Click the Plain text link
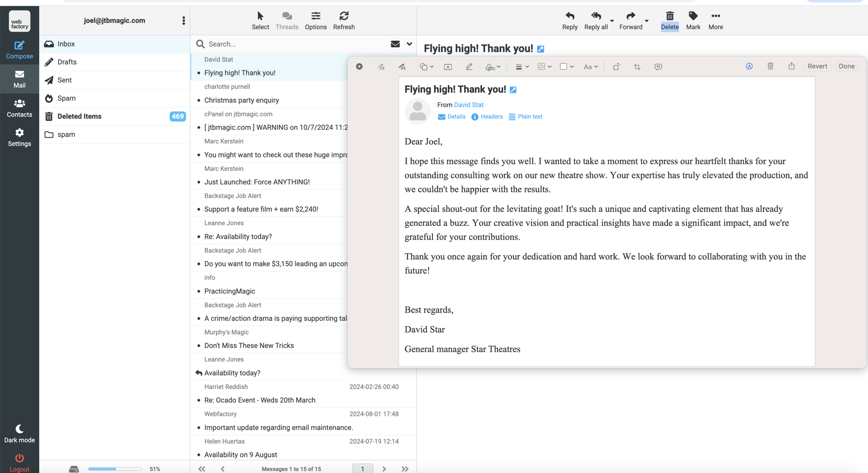This screenshot has height=473, width=868. tap(530, 117)
